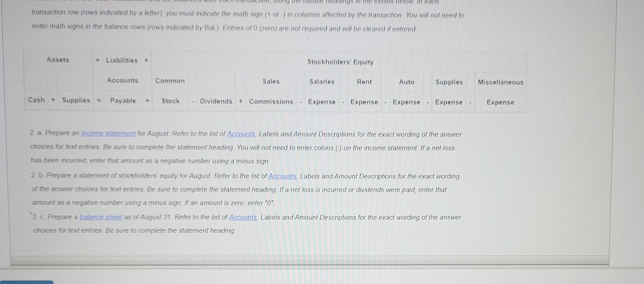644x284 pixels.
Task: Click the blue button at the bottom left
Action: tap(26, 282)
